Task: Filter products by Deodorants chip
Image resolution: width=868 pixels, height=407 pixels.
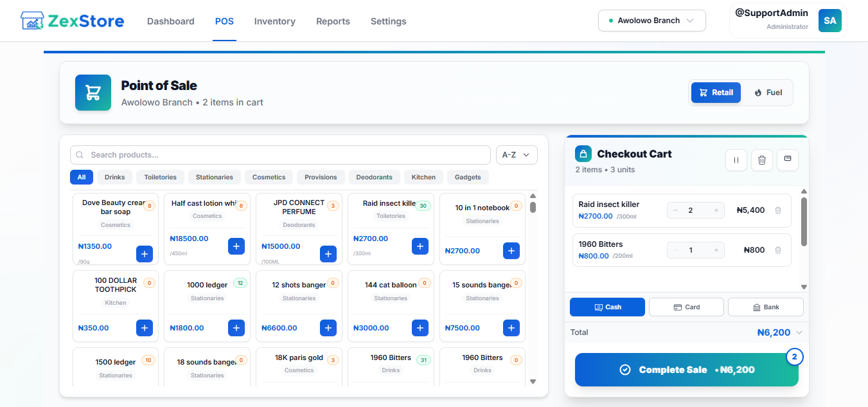Action: [375, 177]
